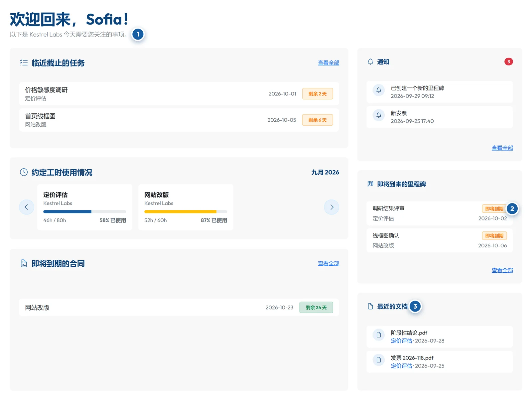Click the 剩余 6 天 badge
This screenshot has height=399, width=532.
coord(318,120)
